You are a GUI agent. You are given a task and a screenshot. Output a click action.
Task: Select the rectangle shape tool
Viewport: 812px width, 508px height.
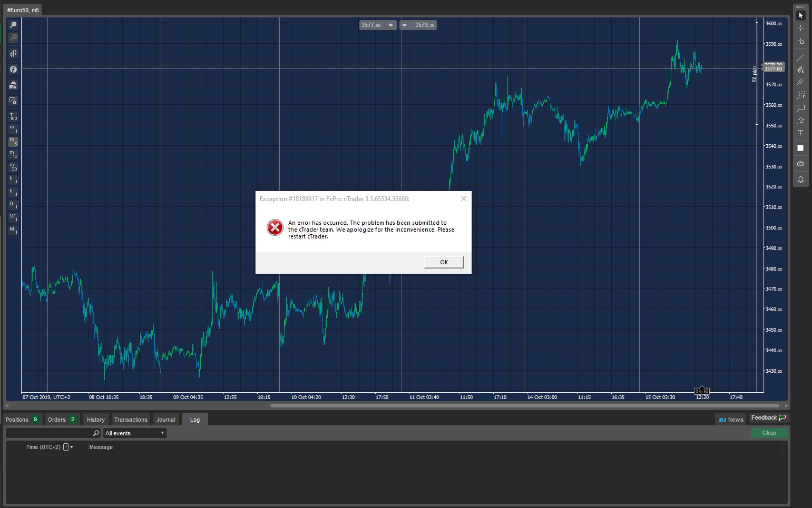click(x=800, y=107)
